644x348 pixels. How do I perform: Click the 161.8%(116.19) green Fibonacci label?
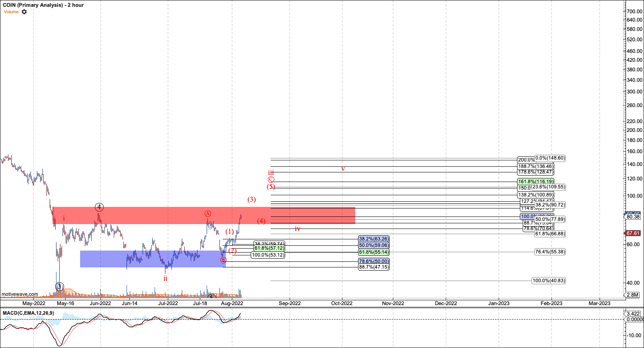tap(536, 182)
